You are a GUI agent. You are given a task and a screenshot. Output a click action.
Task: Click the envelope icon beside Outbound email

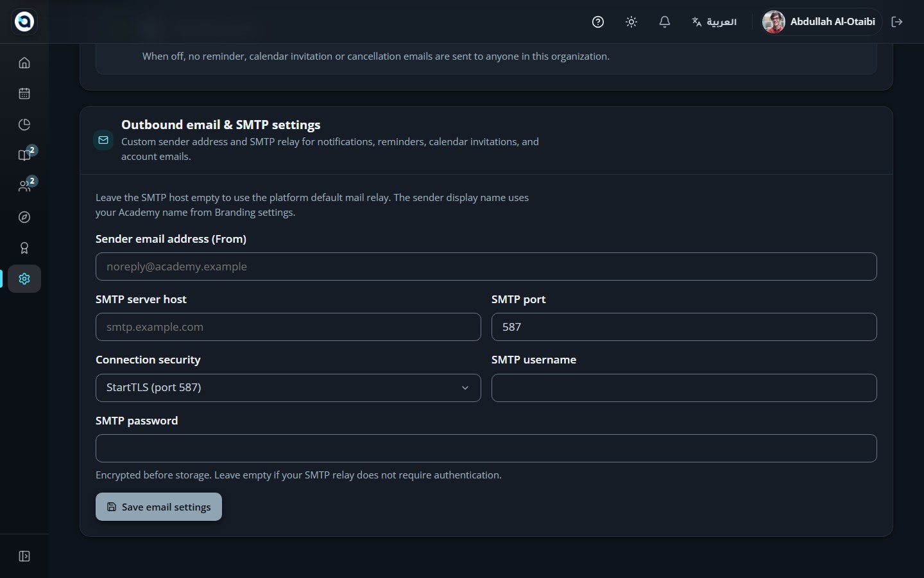click(103, 140)
